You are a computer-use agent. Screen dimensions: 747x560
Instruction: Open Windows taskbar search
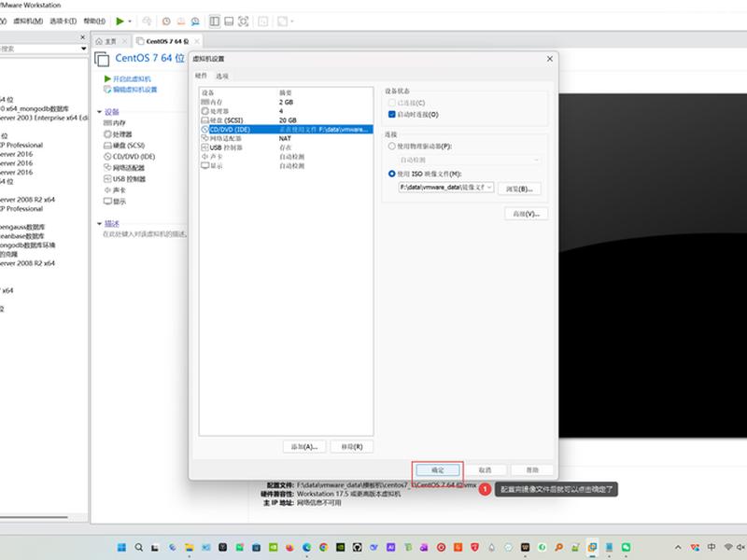[x=138, y=547]
